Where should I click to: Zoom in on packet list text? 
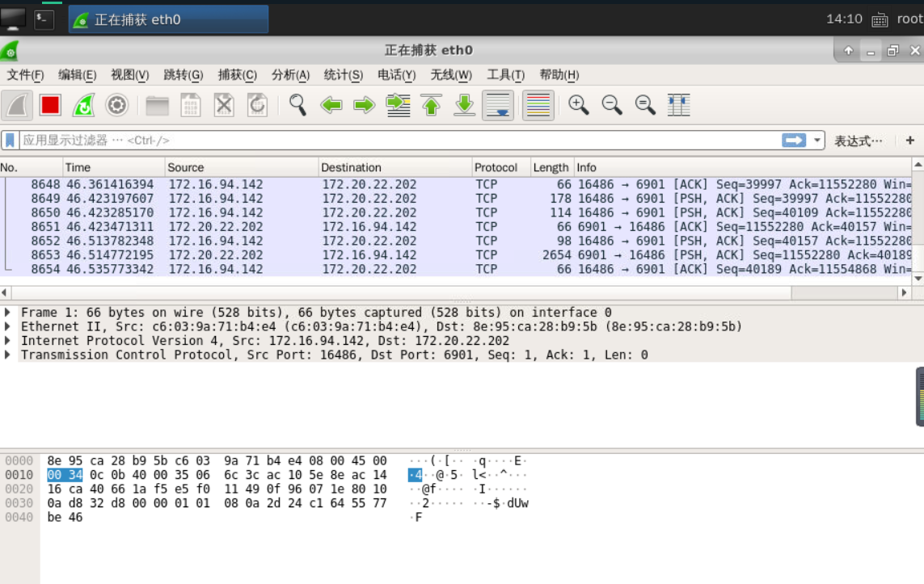[x=580, y=104]
